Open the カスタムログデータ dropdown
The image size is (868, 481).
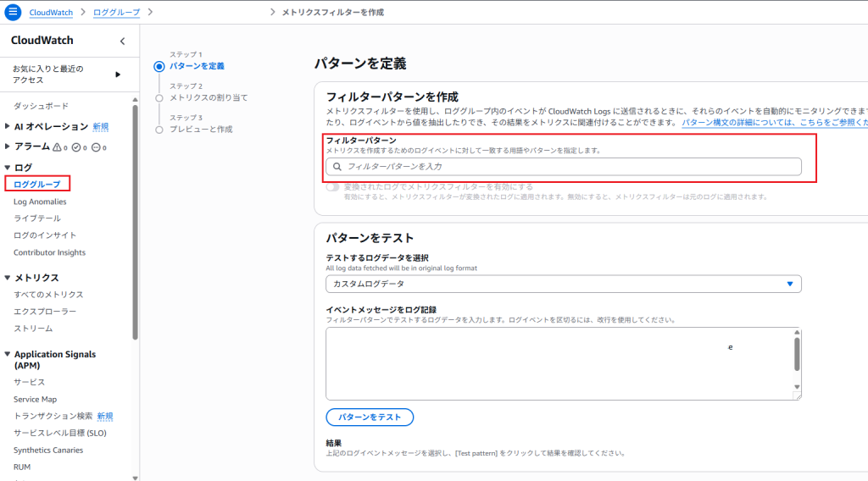[564, 284]
